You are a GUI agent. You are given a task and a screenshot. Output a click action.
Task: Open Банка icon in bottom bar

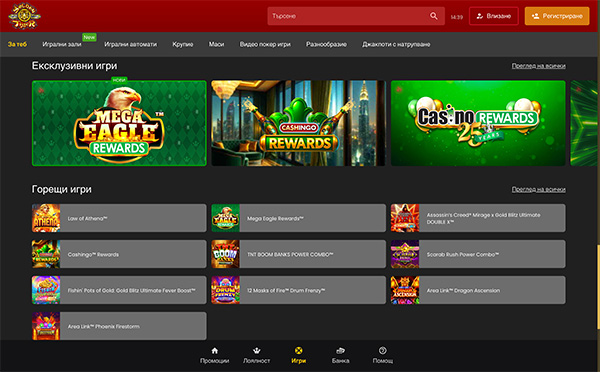341,351
